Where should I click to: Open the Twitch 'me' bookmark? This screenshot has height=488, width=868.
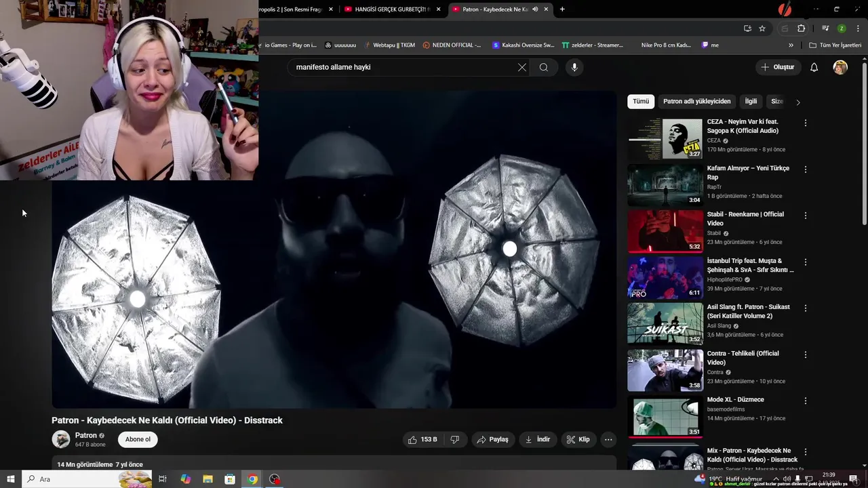(x=710, y=45)
